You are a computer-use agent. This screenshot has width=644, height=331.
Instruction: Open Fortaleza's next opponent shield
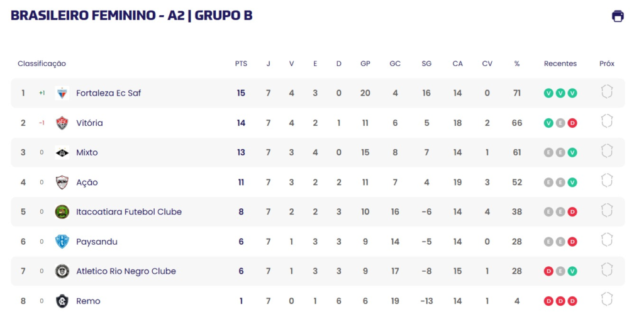tap(607, 92)
